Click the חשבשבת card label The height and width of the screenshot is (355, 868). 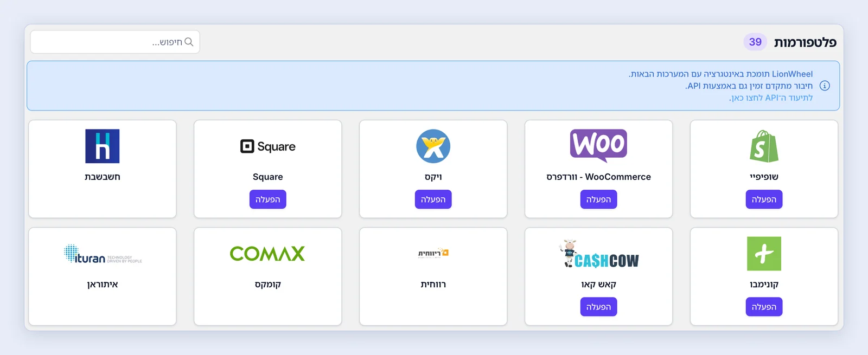coord(103,177)
